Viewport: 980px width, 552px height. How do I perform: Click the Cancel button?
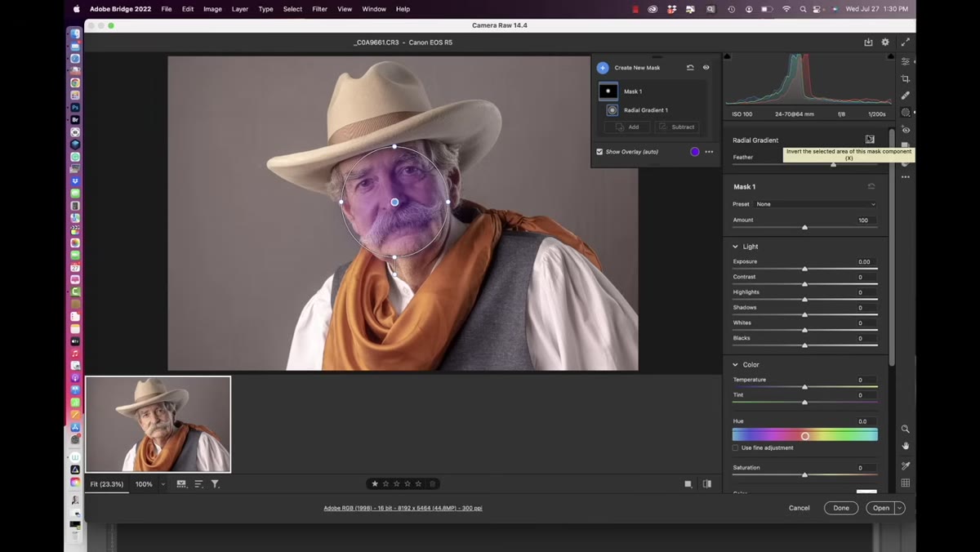pyautogui.click(x=800, y=508)
